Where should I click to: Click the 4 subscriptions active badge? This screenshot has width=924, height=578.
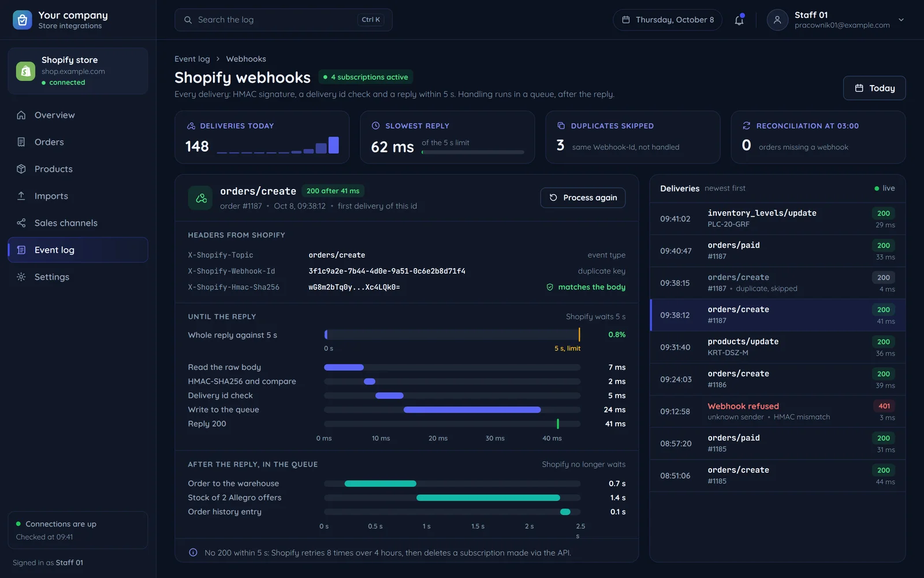[x=366, y=77]
